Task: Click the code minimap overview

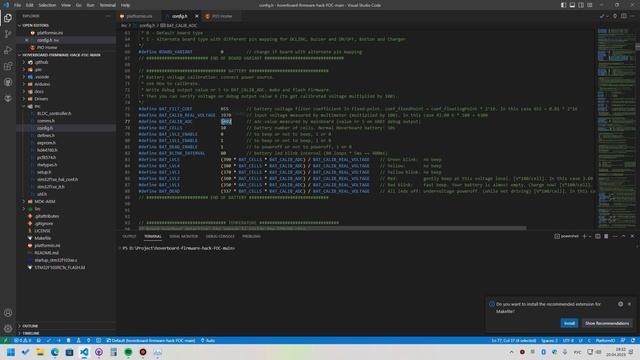Action: [616, 128]
